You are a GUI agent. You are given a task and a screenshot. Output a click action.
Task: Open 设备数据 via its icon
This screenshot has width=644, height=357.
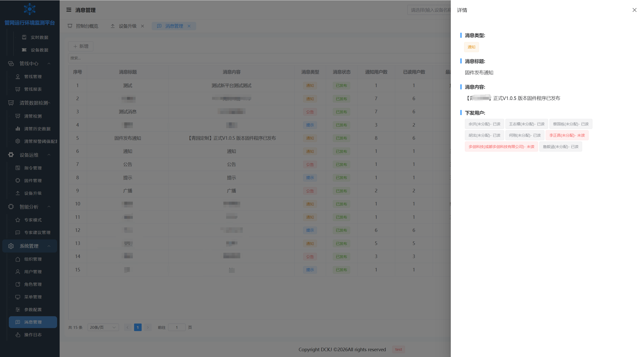point(24,50)
